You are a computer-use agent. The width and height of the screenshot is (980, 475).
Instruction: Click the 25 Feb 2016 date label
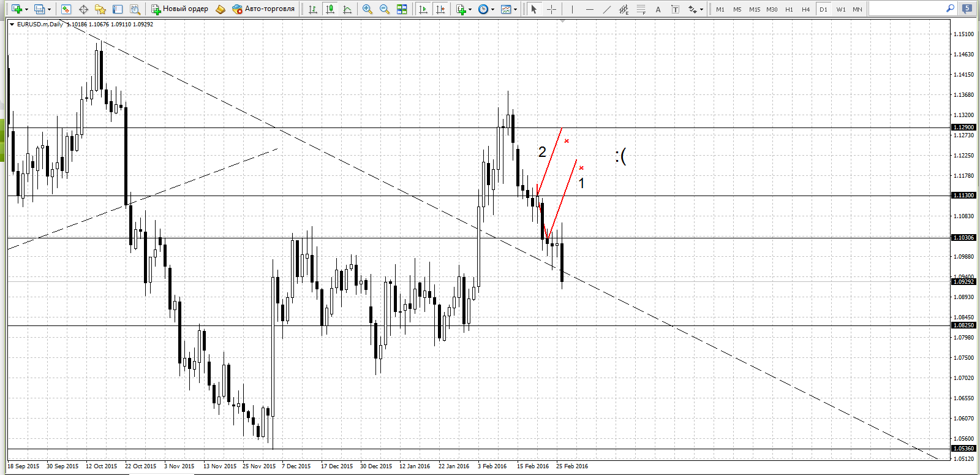572,466
